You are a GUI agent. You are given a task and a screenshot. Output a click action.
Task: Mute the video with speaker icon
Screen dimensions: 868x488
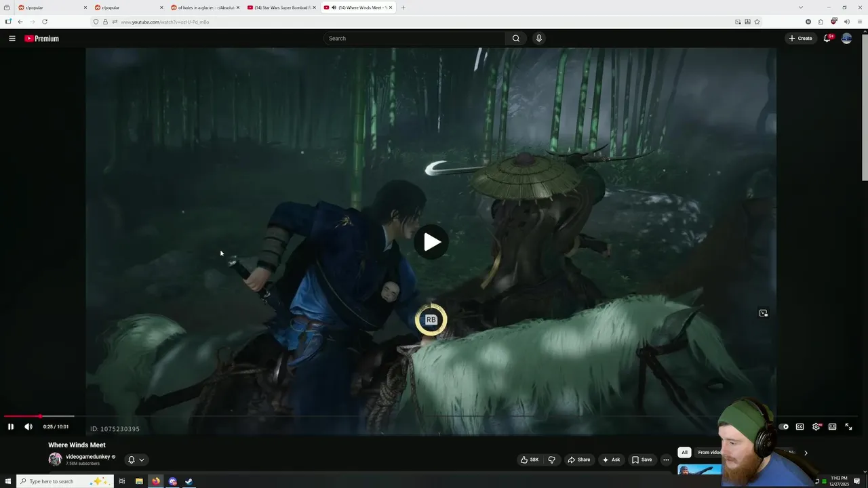click(x=28, y=426)
